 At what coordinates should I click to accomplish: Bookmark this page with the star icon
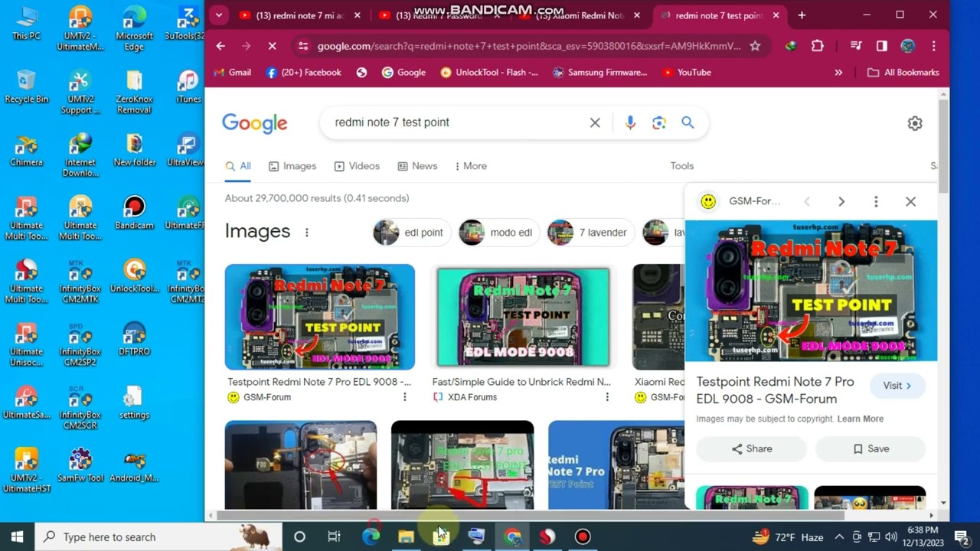pos(755,46)
